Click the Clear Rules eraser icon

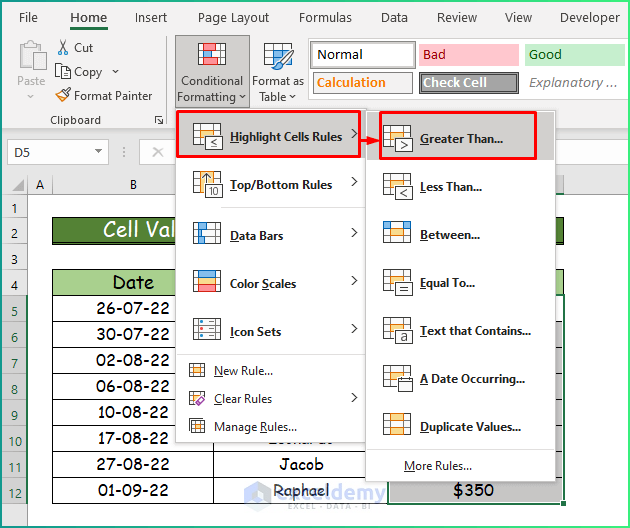click(197, 398)
